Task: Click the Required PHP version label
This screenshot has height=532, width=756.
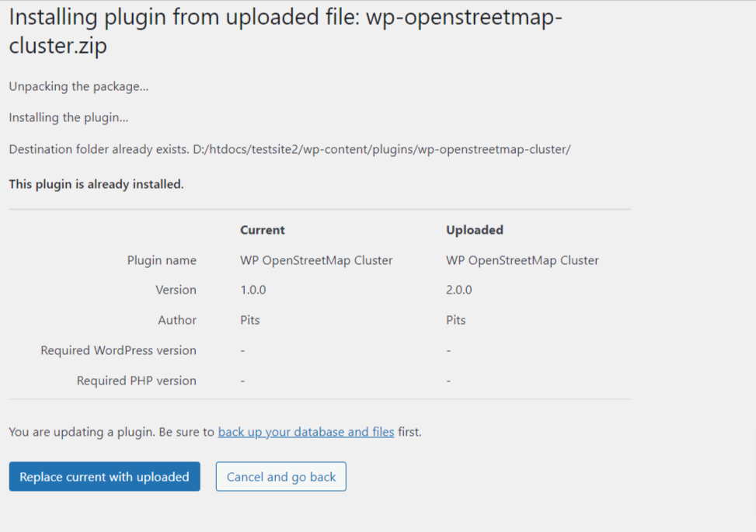Action: (x=136, y=381)
